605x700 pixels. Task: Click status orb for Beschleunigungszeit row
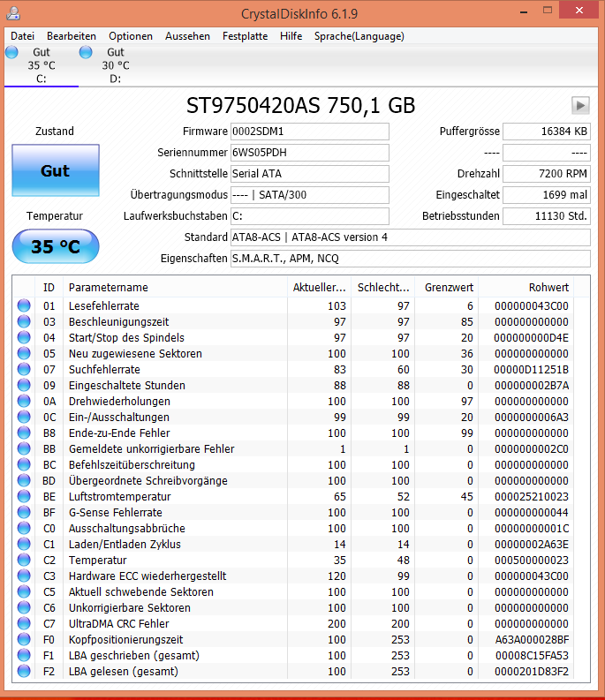point(24,321)
